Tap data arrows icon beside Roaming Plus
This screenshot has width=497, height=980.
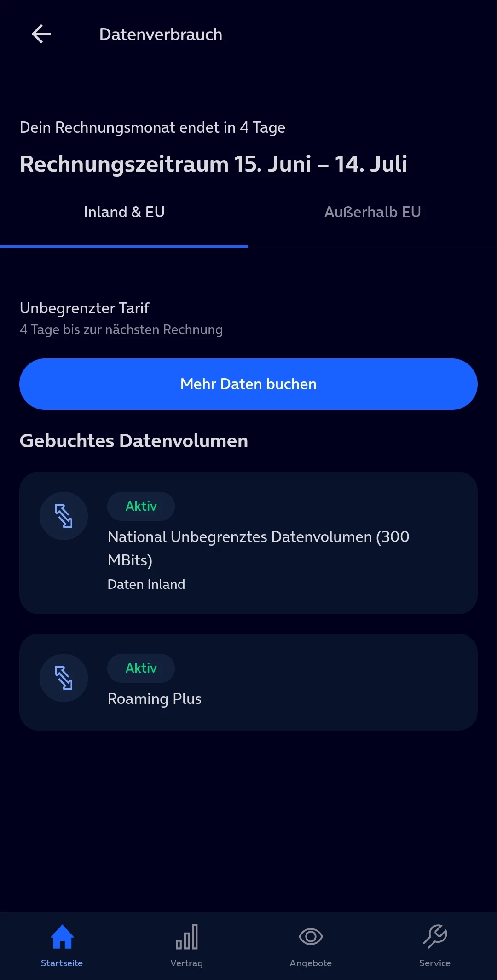pyautogui.click(x=64, y=678)
